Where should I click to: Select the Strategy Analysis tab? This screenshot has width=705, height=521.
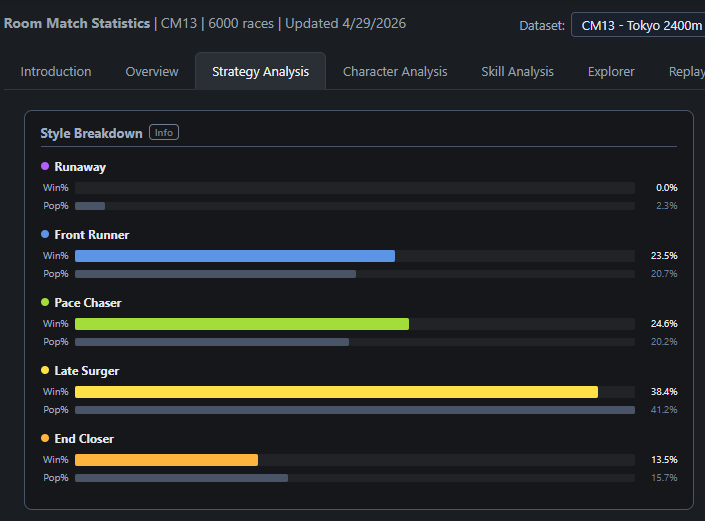click(260, 71)
